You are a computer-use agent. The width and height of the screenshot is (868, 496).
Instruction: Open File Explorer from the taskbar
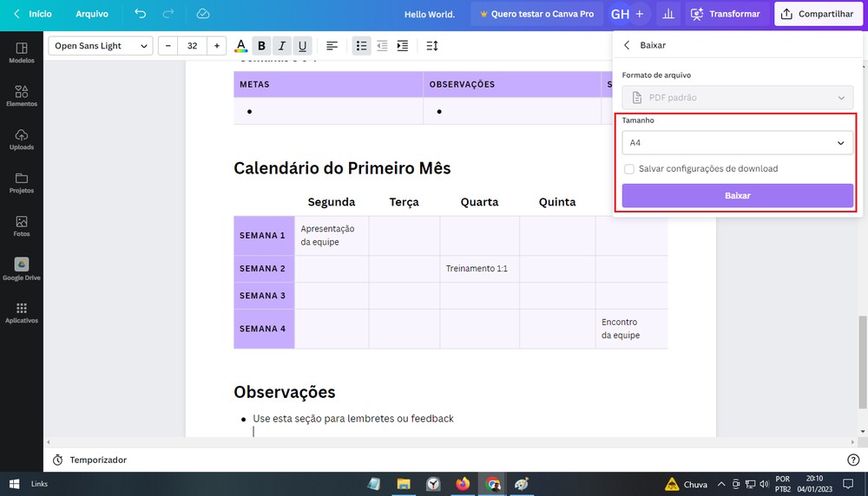pyautogui.click(x=404, y=485)
